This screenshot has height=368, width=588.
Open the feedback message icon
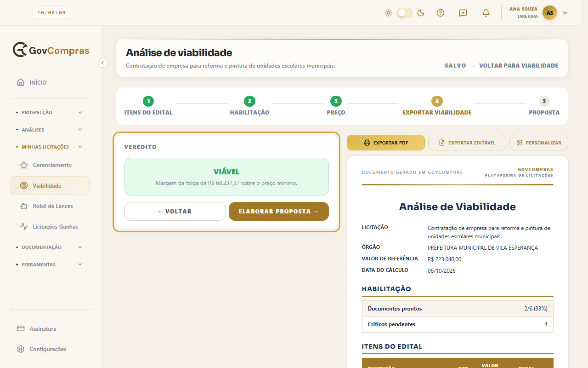click(x=463, y=13)
